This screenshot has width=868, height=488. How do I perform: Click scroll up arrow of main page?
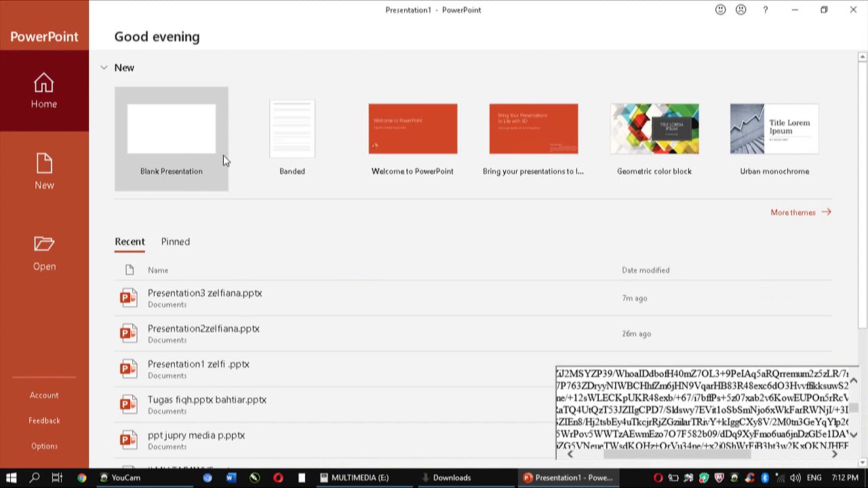[863, 57]
